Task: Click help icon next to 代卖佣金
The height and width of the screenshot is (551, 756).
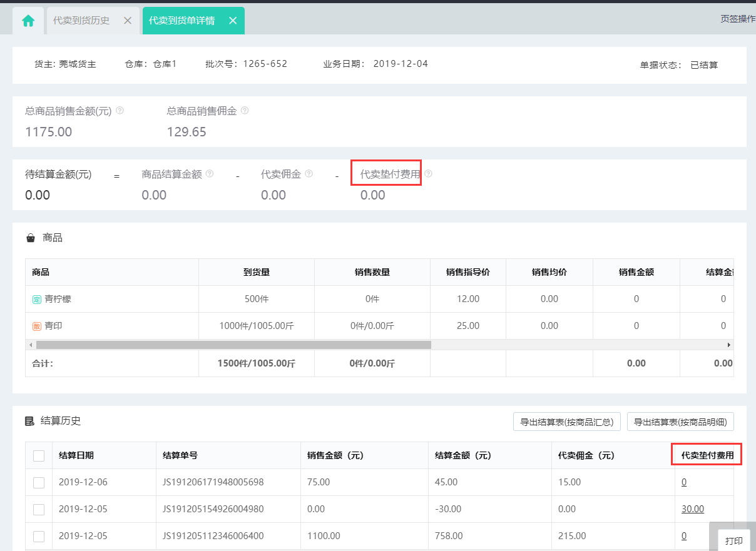Action: [309, 173]
